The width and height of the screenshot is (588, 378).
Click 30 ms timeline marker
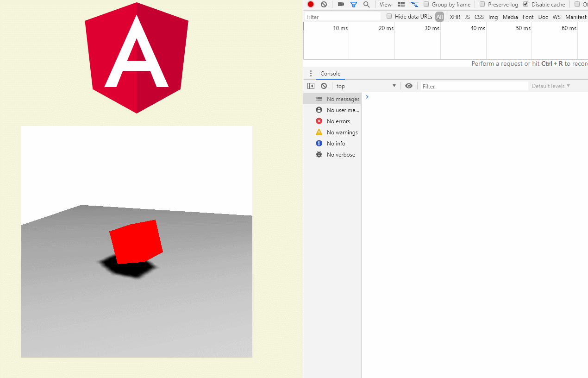[x=432, y=28]
